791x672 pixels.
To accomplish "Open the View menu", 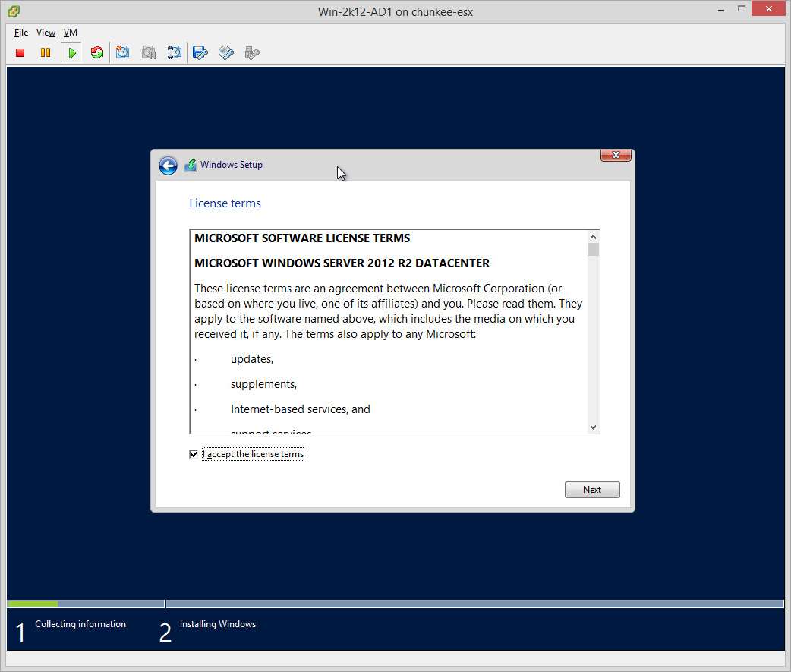I will click(46, 33).
